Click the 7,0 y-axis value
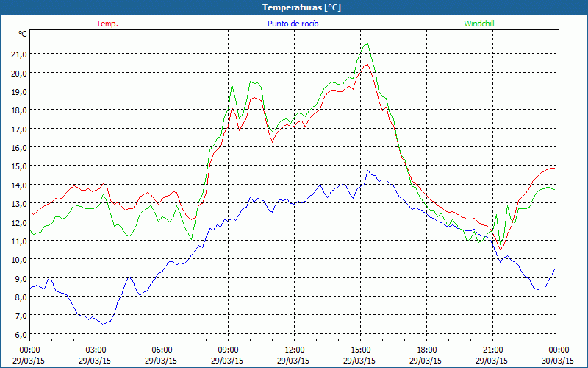This screenshot has height=368, width=588. pyautogui.click(x=21, y=316)
